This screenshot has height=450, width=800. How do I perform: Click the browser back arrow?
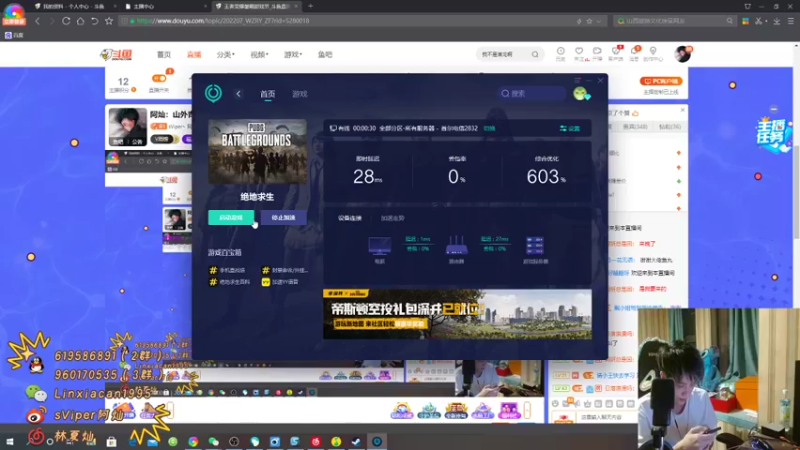37,21
